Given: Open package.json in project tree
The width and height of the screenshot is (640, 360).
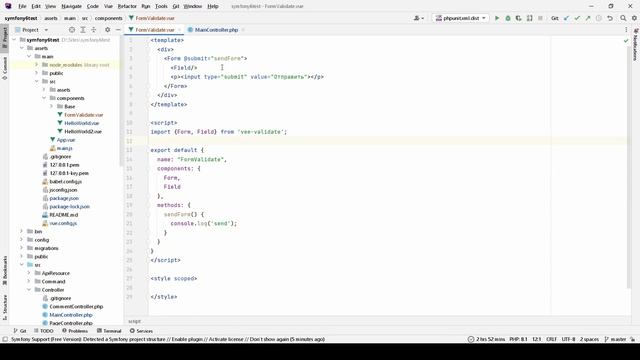Looking at the screenshot, I should pos(64,198).
